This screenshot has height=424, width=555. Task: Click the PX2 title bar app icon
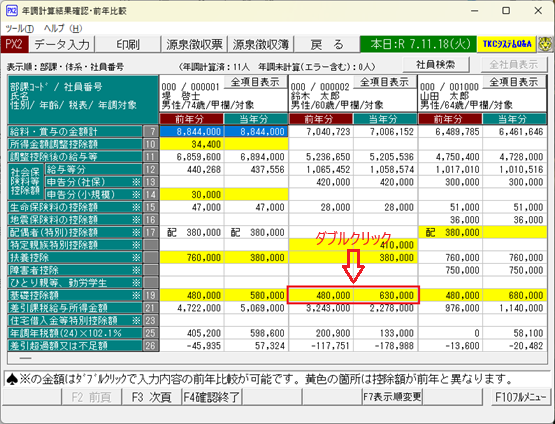(x=12, y=11)
